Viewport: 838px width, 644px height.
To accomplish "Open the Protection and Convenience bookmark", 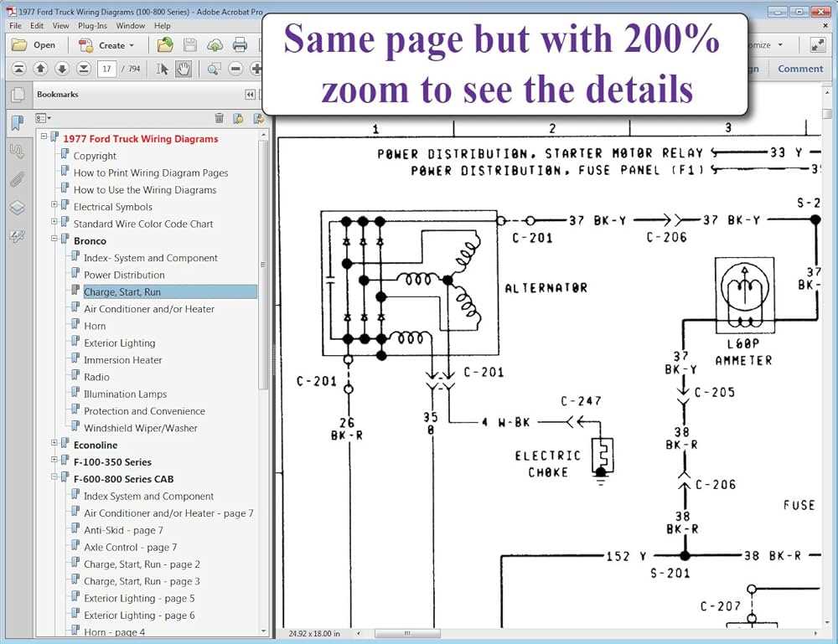I will pyautogui.click(x=144, y=411).
